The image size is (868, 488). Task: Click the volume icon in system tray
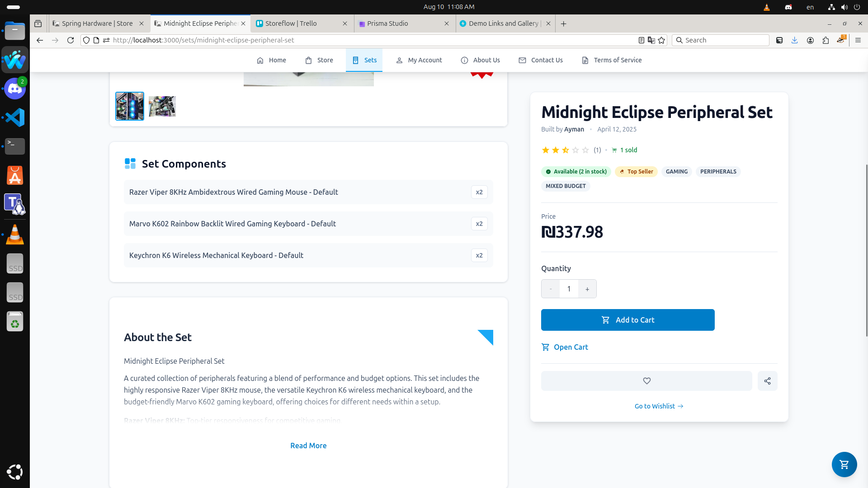click(x=844, y=7)
